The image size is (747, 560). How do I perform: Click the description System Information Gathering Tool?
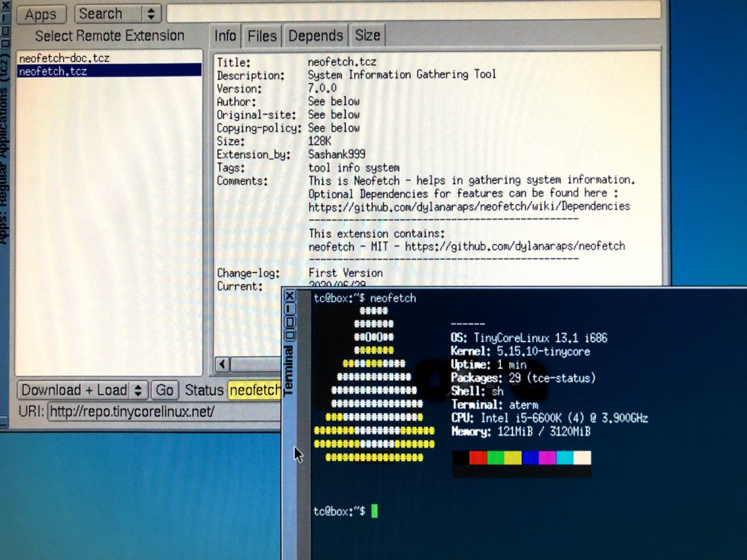pos(402,75)
